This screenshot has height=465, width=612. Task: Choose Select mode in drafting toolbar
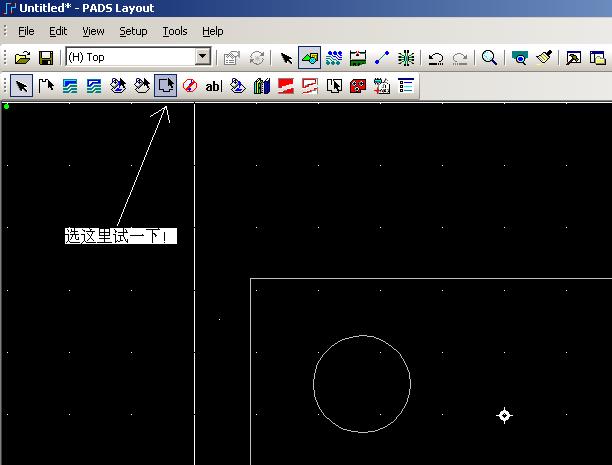point(21,86)
